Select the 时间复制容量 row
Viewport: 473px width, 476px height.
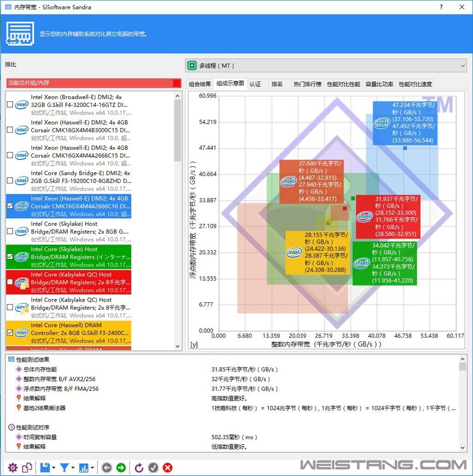click(232, 437)
